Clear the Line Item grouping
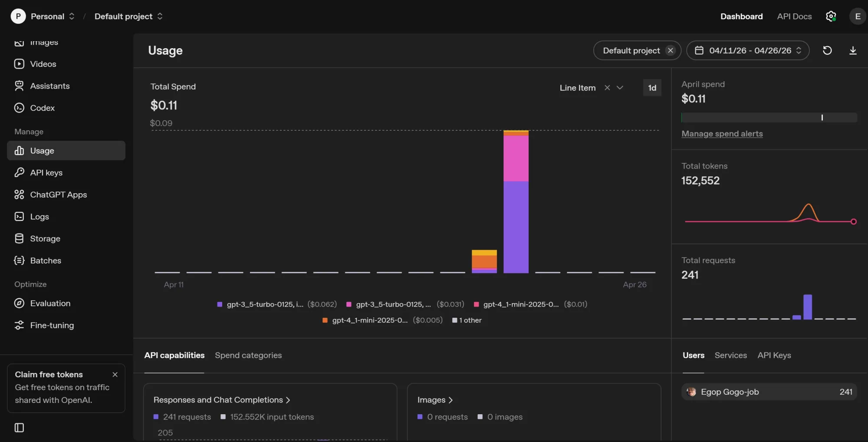868x442 pixels. coord(607,88)
